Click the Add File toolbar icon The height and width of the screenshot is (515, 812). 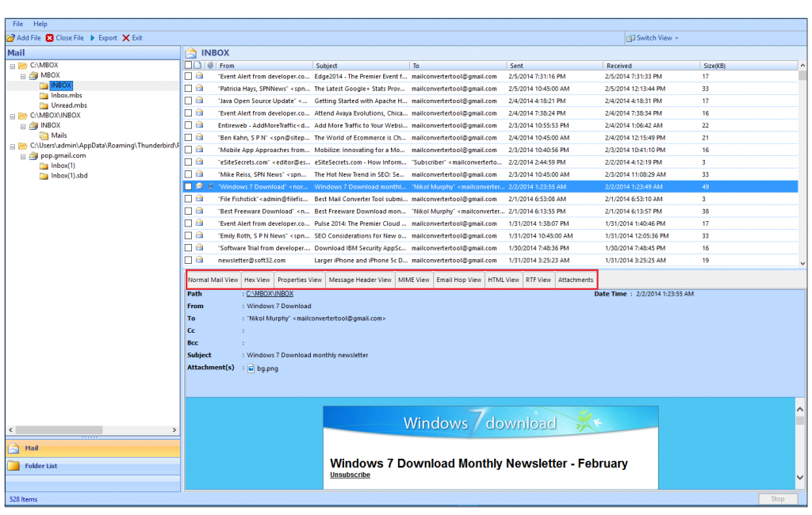pos(10,38)
